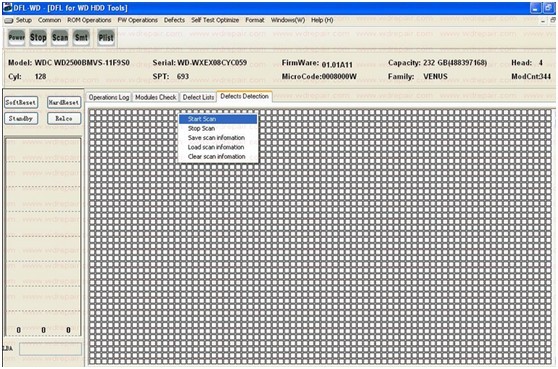
Task: Switch to the Modules Check tab
Action: tap(156, 97)
